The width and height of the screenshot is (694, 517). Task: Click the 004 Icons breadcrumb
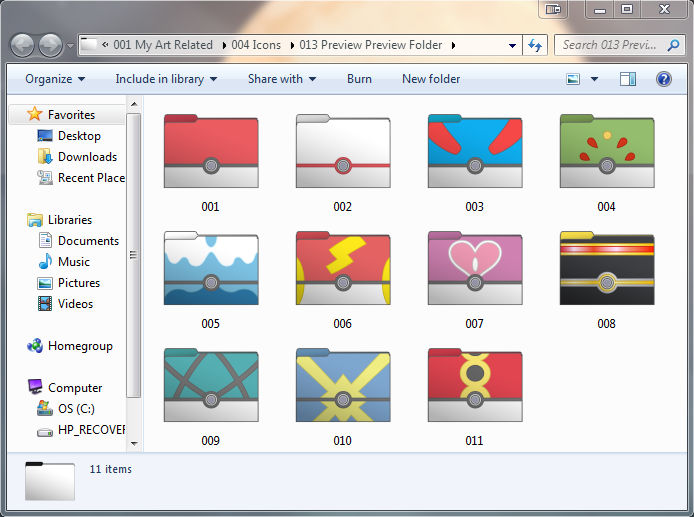(256, 45)
